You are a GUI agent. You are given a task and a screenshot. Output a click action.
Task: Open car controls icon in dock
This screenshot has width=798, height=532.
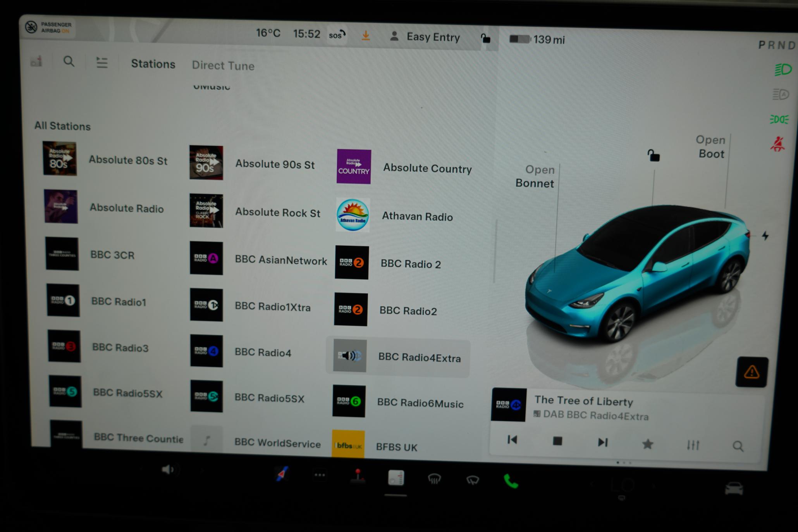pos(734,489)
